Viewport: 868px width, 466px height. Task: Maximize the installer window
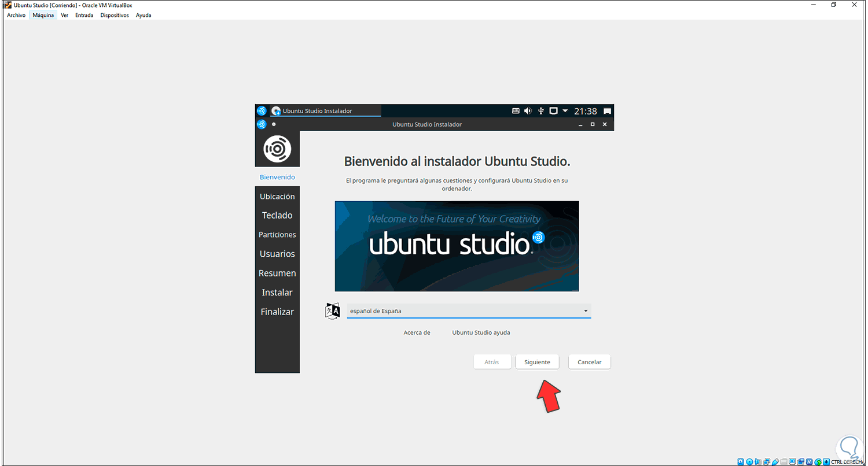[592, 124]
